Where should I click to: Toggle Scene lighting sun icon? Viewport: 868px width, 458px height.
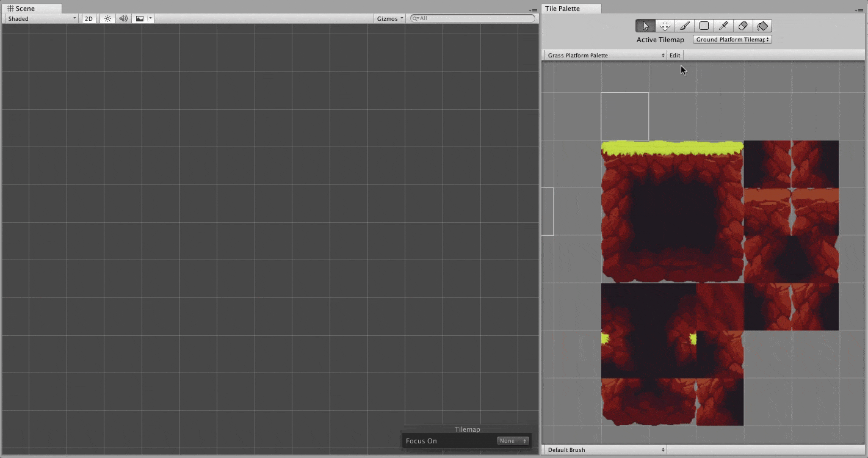click(107, 19)
